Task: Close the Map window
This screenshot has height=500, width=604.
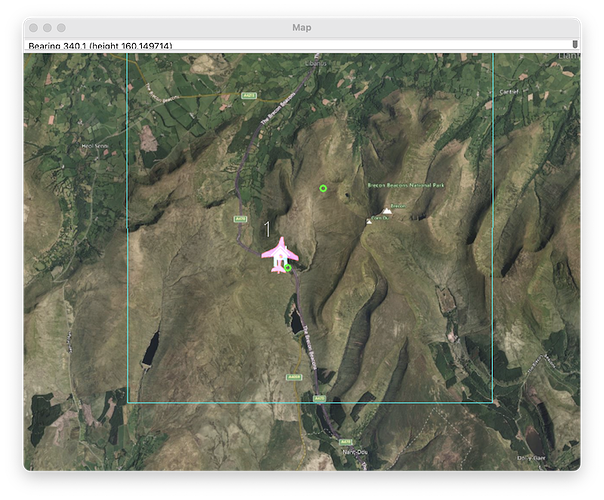Action: click(33, 27)
